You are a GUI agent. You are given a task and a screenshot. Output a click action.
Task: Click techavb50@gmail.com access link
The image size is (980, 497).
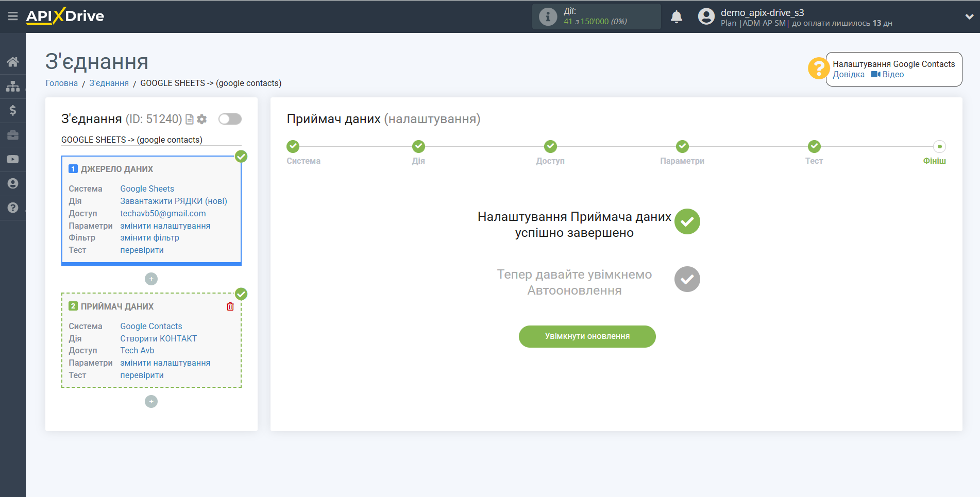(x=163, y=213)
